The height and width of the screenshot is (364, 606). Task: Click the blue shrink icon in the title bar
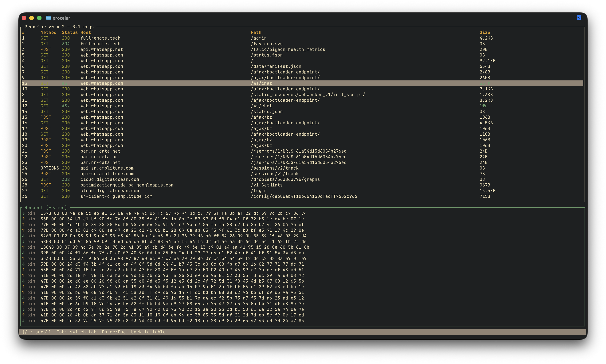pyautogui.click(x=579, y=18)
